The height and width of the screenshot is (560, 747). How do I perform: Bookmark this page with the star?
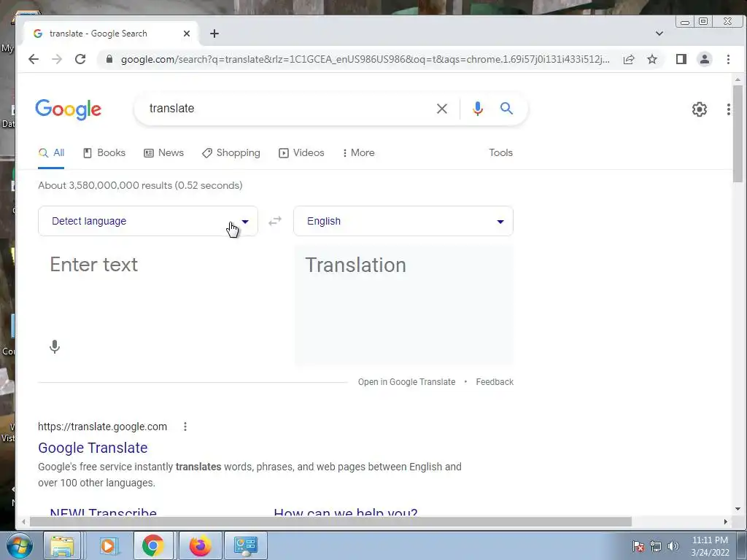point(652,59)
